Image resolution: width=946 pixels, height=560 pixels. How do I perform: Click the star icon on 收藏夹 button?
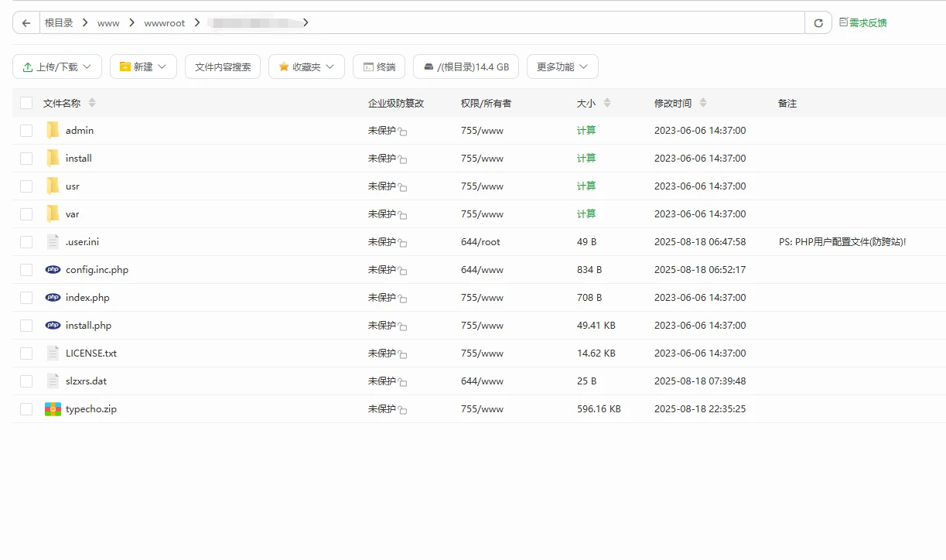click(283, 67)
